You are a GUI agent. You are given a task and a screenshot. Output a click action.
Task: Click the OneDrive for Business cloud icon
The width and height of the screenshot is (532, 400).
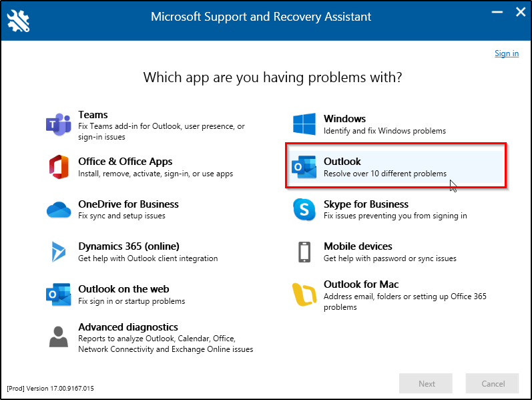click(59, 210)
